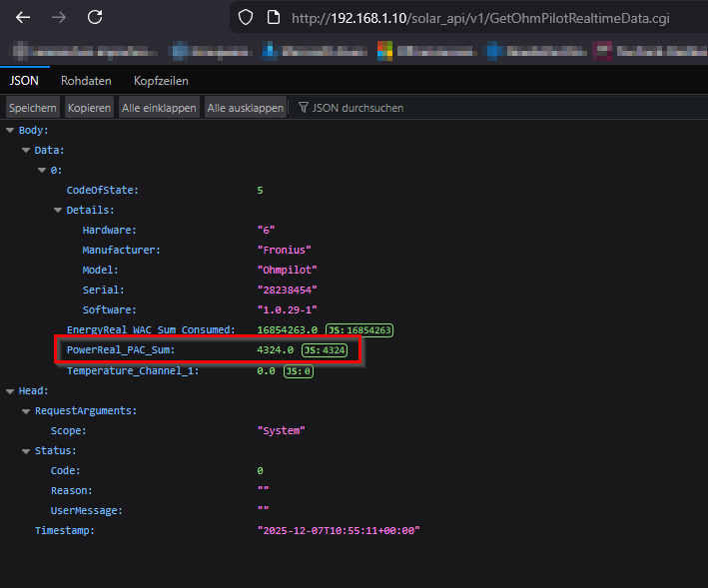
Task: Open the tracking protection shield icon
Action: [x=246, y=18]
